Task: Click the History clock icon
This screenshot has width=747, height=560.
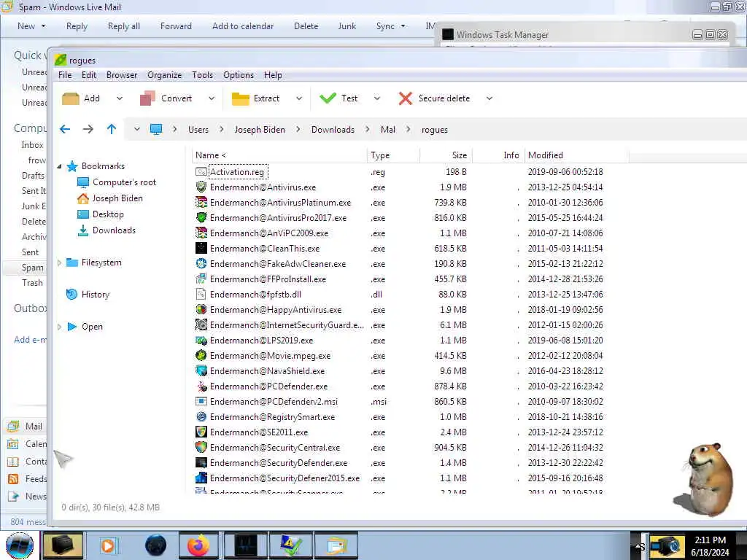Action: coord(71,295)
